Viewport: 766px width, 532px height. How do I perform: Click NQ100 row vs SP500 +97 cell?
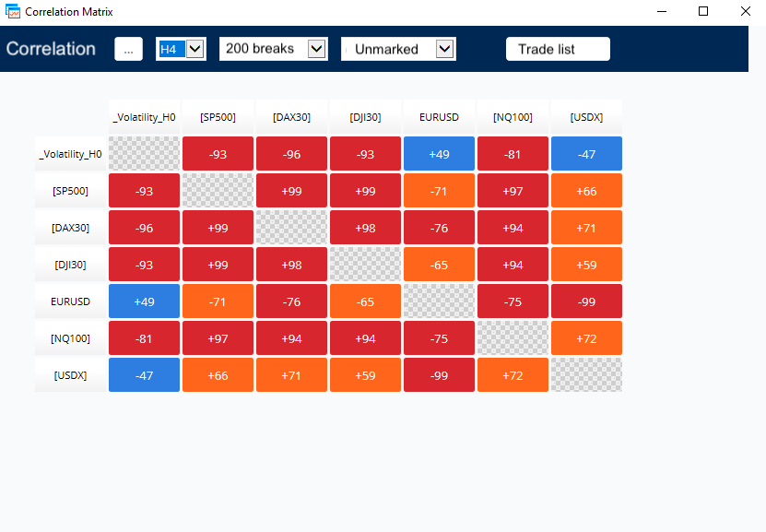[218, 338]
